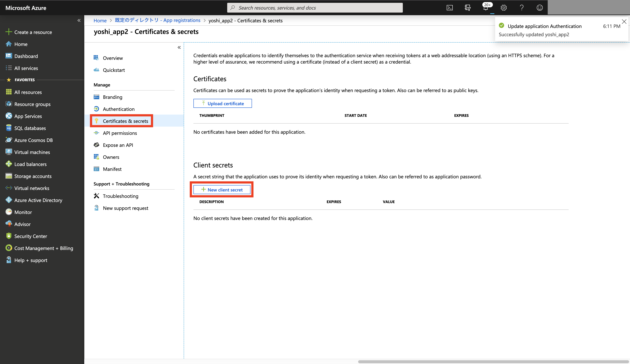Viewport: 630px width, 364px height.
Task: Collapse the app registration menu panel
Action: pyautogui.click(x=179, y=47)
